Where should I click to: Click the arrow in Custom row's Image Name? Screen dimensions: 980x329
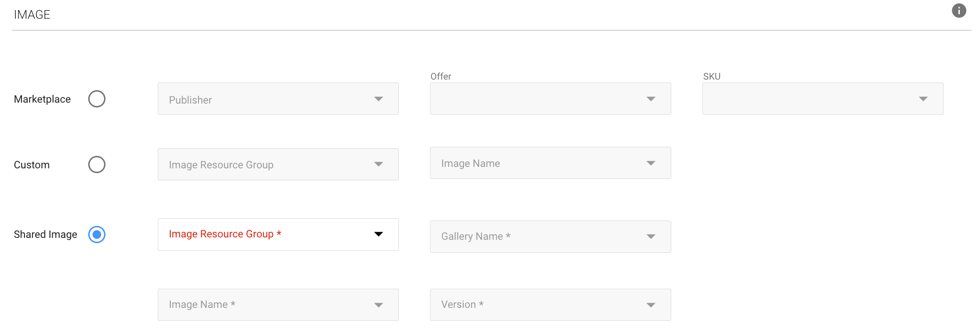pos(651,163)
